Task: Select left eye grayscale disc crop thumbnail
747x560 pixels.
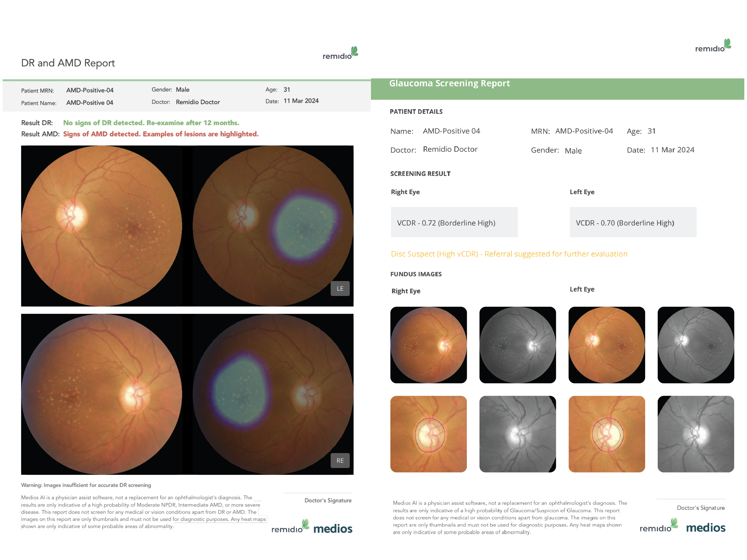Action: click(696, 434)
